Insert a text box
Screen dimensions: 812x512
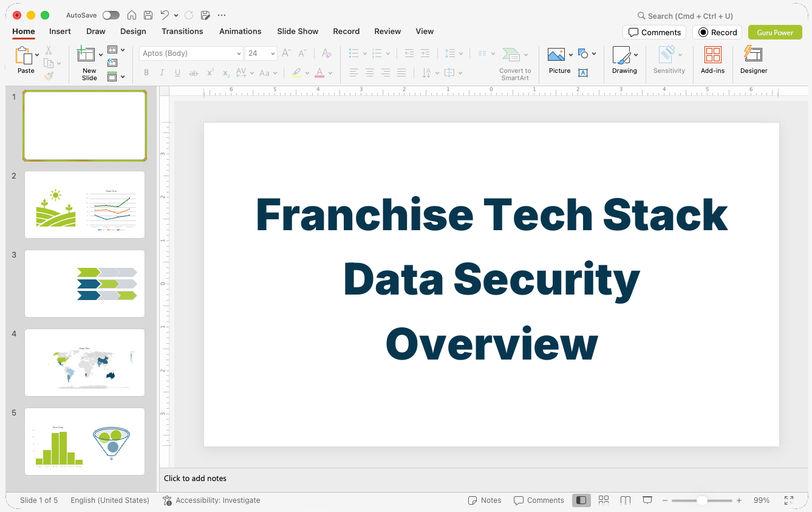tap(582, 73)
